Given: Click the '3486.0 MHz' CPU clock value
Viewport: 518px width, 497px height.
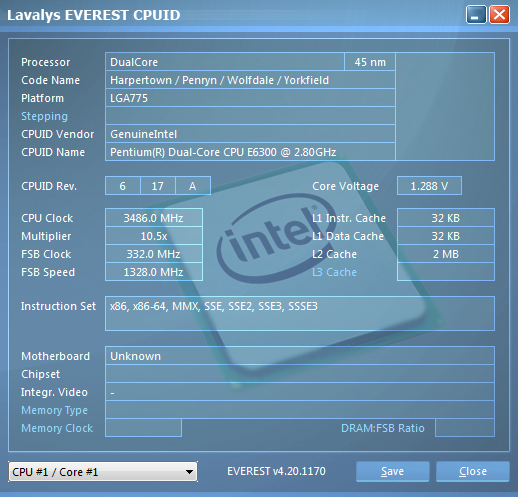Looking at the screenshot, I should pyautogui.click(x=154, y=218).
